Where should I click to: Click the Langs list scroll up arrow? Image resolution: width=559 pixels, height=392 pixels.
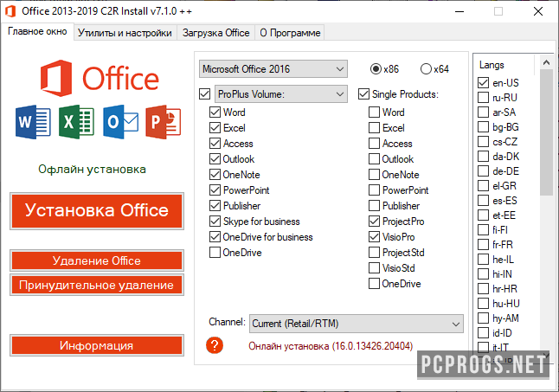546,62
